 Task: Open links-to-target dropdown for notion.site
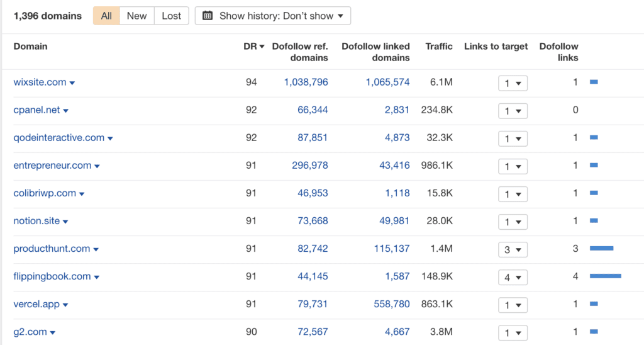pyautogui.click(x=513, y=222)
